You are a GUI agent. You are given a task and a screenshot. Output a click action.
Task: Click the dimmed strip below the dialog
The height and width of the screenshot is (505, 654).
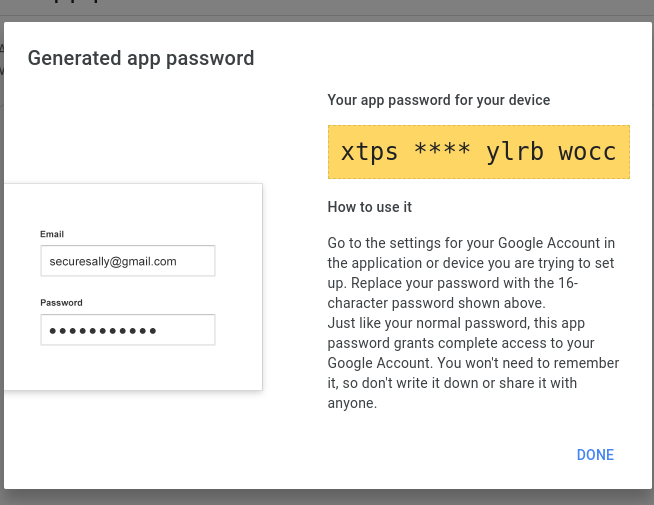pos(327,498)
